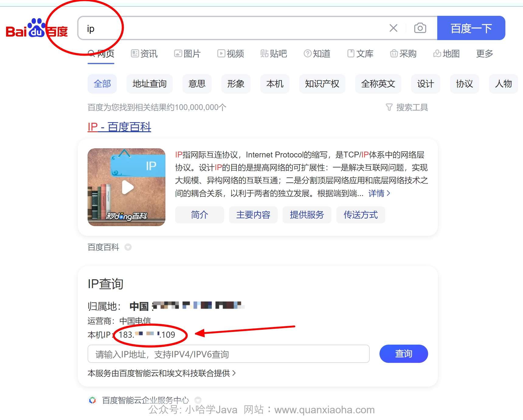Switch to the 图片 tab
Image resolution: width=523 pixels, height=420 pixels.
tap(187, 54)
